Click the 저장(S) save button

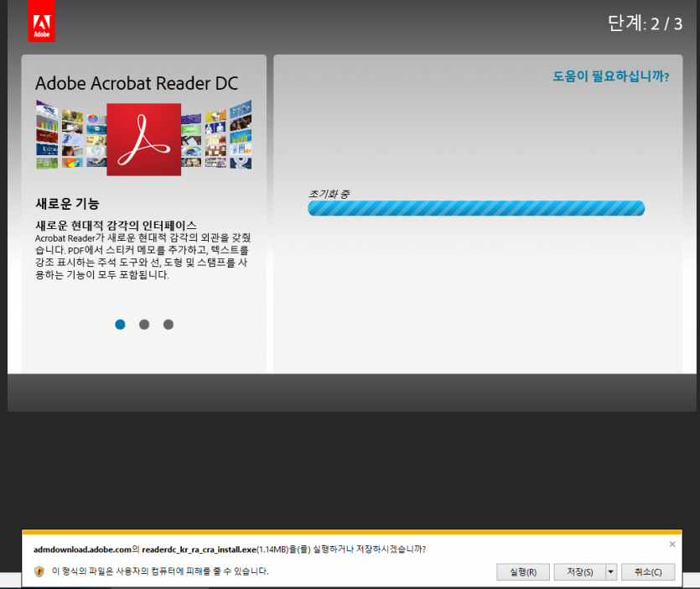(x=580, y=571)
